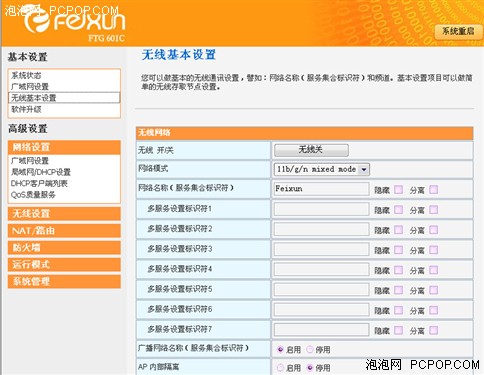The width and height of the screenshot is (484, 375).
Task: Check 分离 for 多服务设置标识符6
Action: pyautogui.click(x=433, y=310)
